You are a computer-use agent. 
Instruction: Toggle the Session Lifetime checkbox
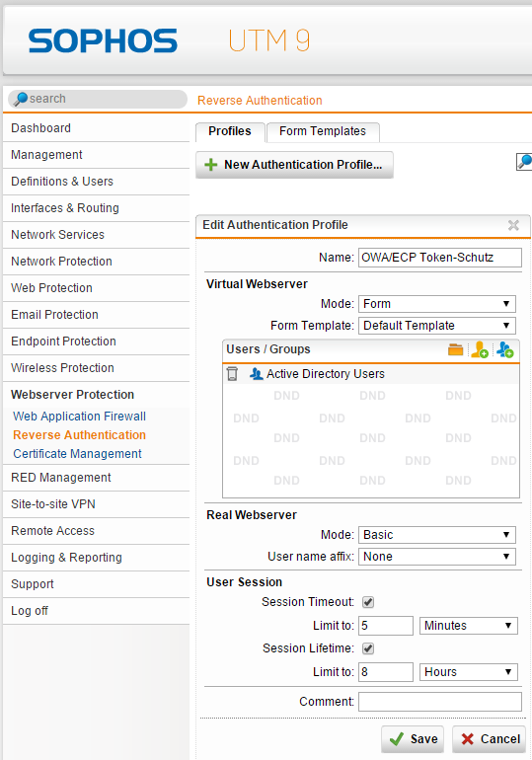(368, 648)
